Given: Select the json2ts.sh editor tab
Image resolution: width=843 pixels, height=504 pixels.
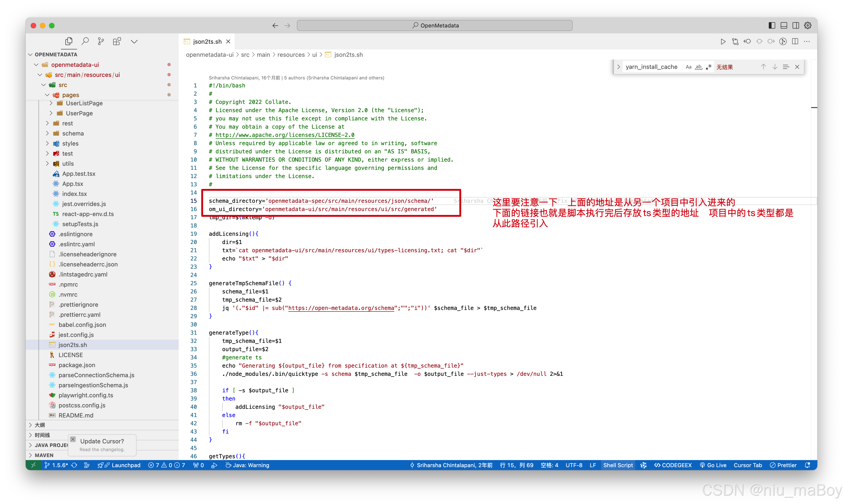Looking at the screenshot, I should 207,41.
